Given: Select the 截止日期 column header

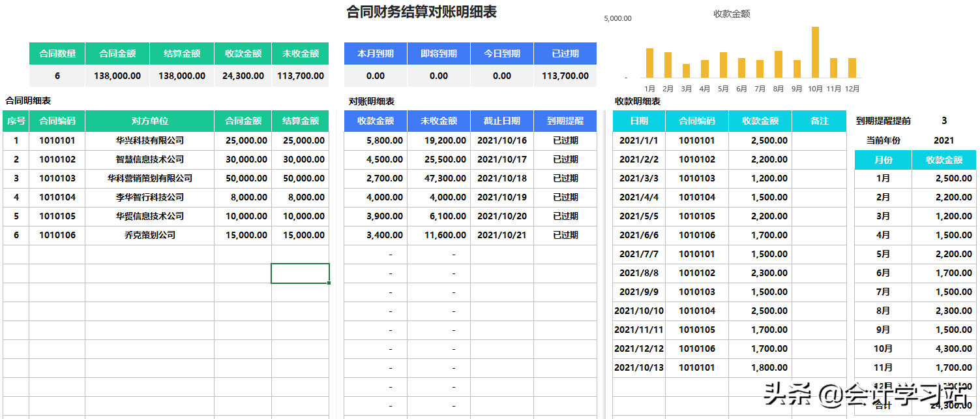Looking at the screenshot, I should click(x=501, y=121).
